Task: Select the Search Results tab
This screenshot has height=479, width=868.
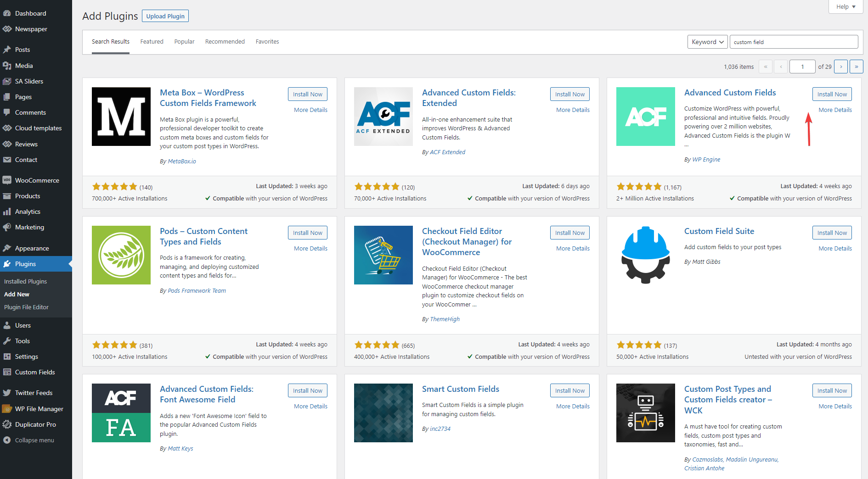Action: coord(111,41)
